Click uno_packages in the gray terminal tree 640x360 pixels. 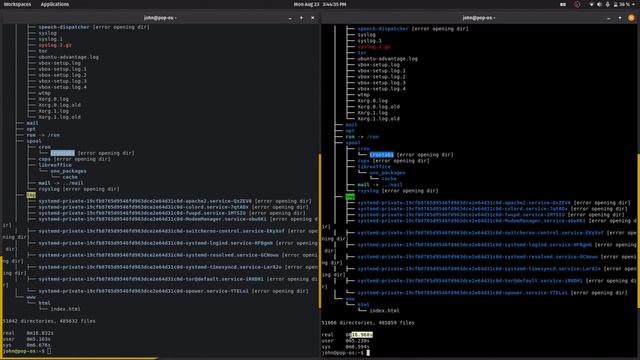[x=69, y=171]
